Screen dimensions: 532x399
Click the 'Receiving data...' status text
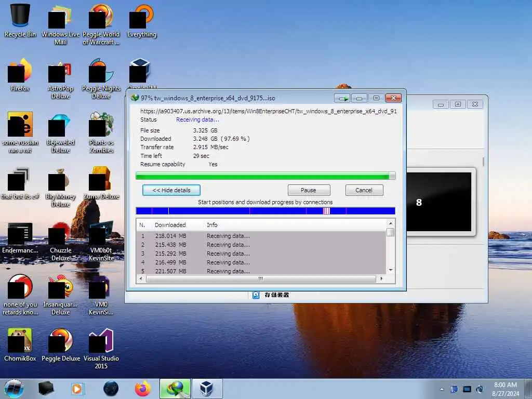click(x=197, y=119)
